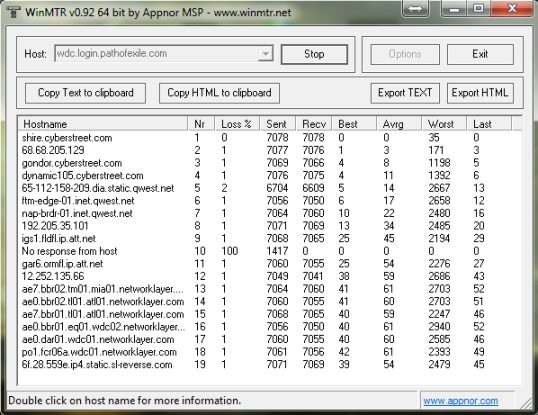Select the po1.fcr06a.wdc01.networklayer.com row

pyautogui.click(x=269, y=352)
